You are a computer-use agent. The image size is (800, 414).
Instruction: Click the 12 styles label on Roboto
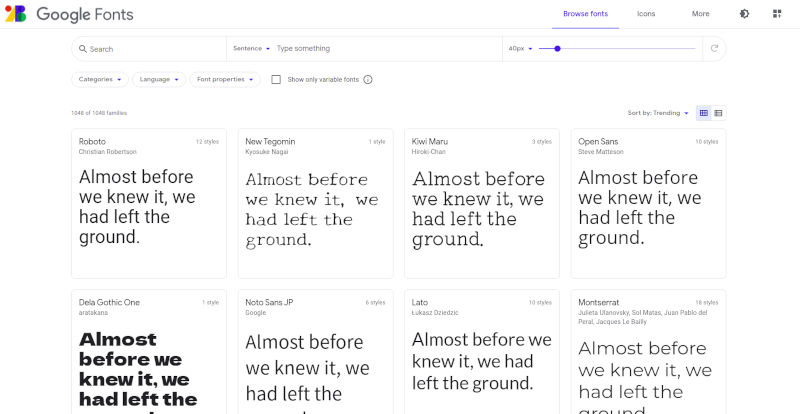point(207,141)
